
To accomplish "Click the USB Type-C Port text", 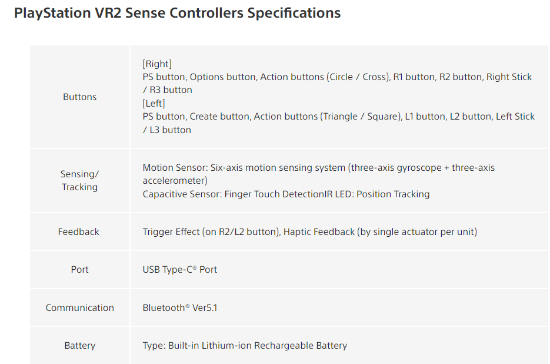I will 180,270.
